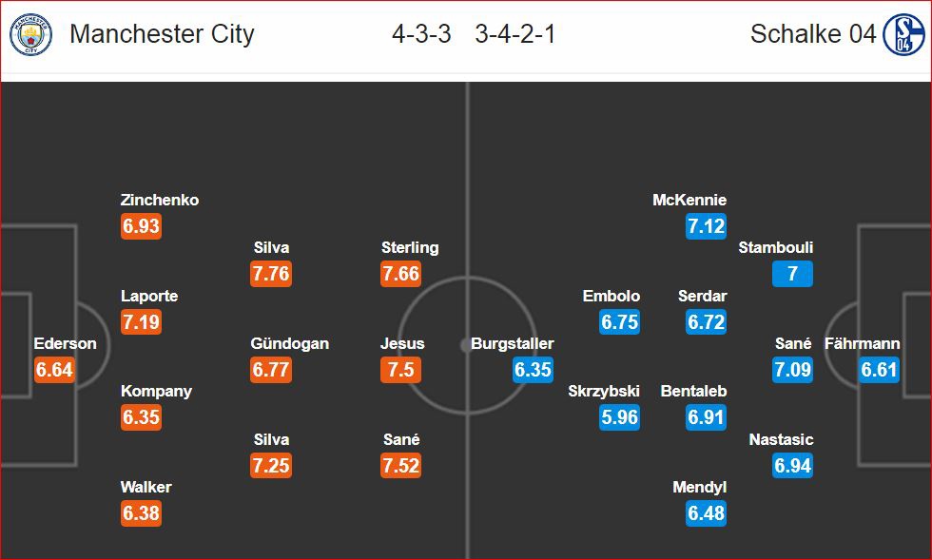Click Jesus's 7.5 rating badge
This screenshot has height=560, width=932.
pos(400,369)
